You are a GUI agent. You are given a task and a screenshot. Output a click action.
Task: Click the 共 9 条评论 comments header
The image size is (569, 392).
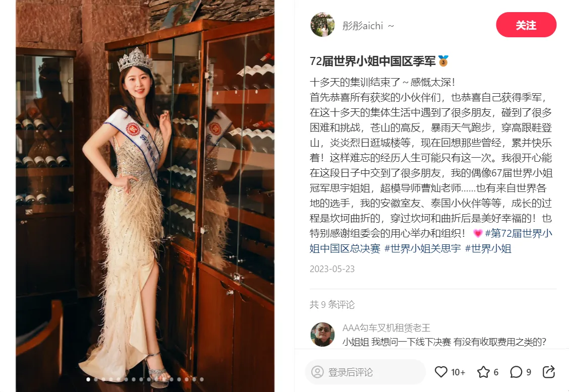click(x=332, y=305)
